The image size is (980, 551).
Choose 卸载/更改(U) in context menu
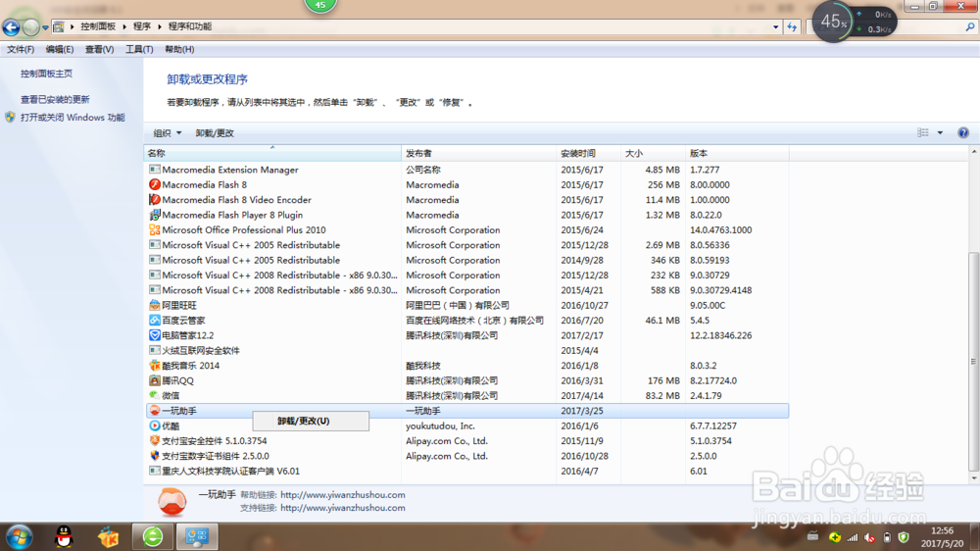pyautogui.click(x=311, y=421)
